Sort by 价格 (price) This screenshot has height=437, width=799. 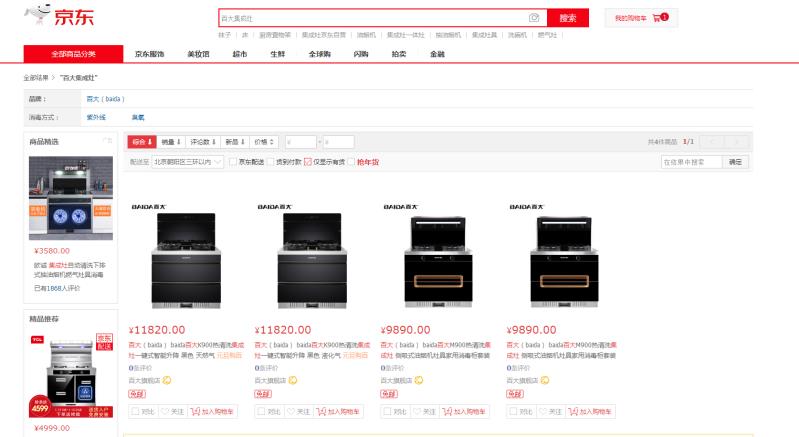[x=264, y=142]
